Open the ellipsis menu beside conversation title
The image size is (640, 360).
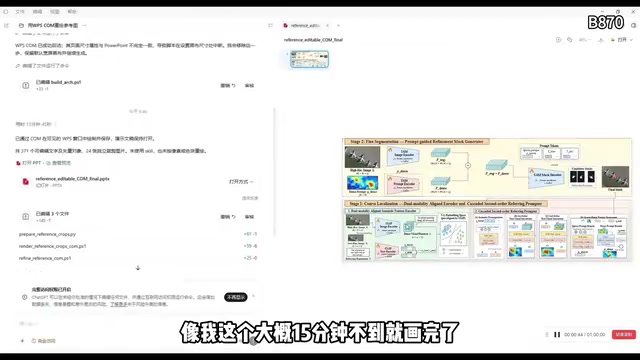(x=84, y=25)
